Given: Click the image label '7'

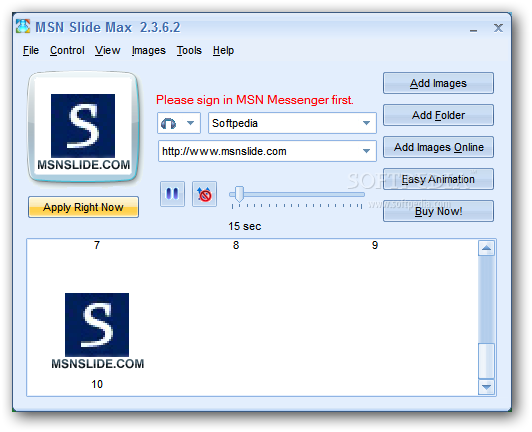Looking at the screenshot, I should tap(97, 245).
